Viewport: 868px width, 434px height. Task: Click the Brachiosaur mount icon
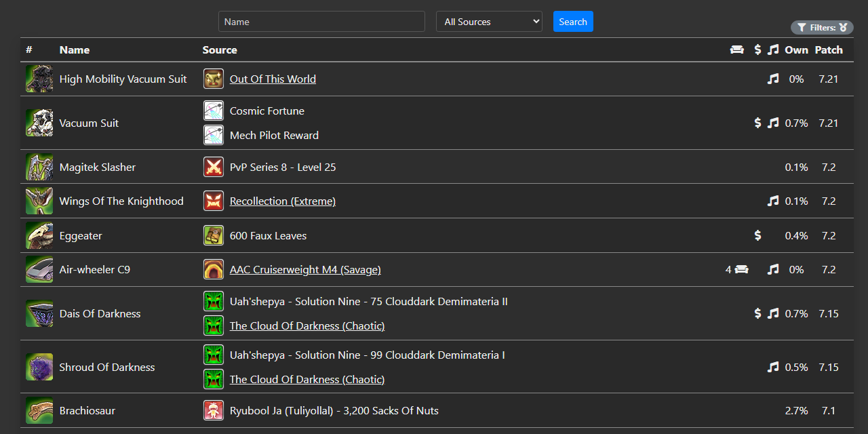click(39, 410)
